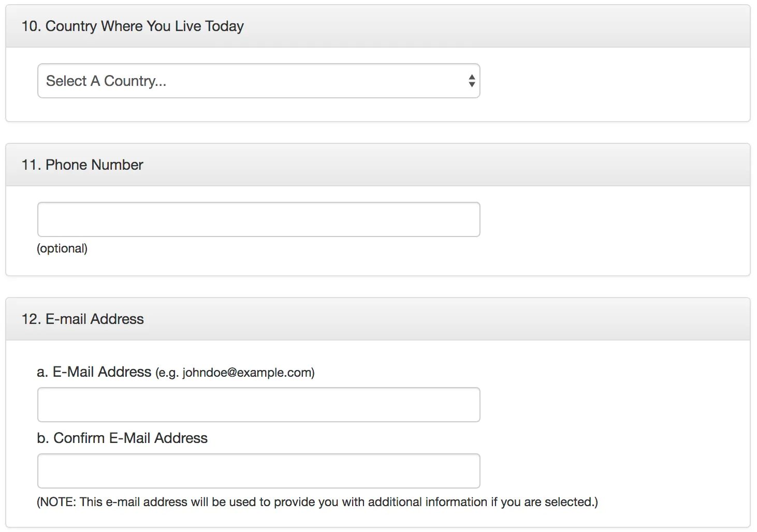Click the 'E-mail Address' section 12 heading text
This screenshot has height=532, width=757.
[95, 319]
